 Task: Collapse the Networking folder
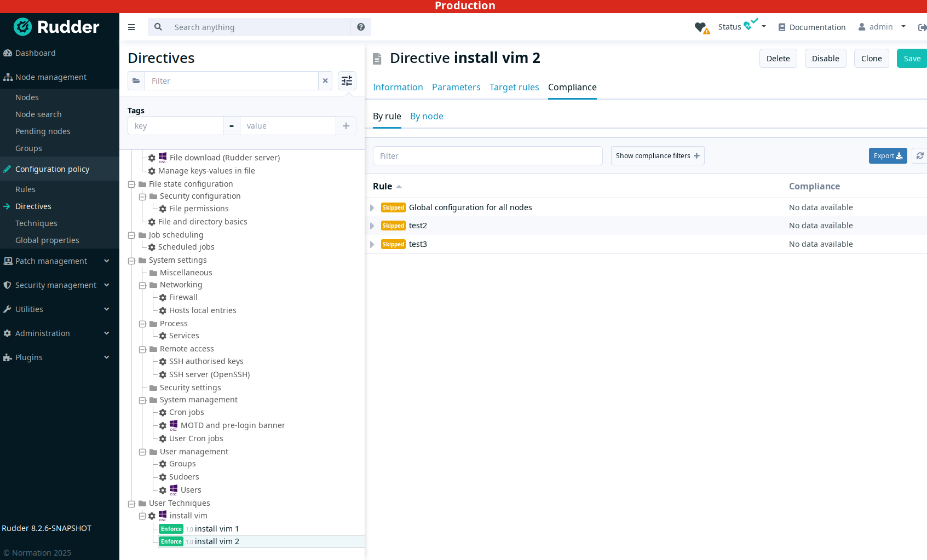click(x=142, y=285)
